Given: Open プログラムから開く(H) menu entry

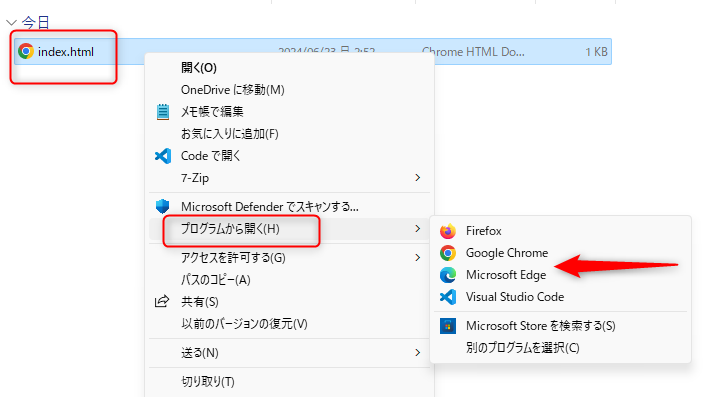Looking at the screenshot, I should (289, 229).
